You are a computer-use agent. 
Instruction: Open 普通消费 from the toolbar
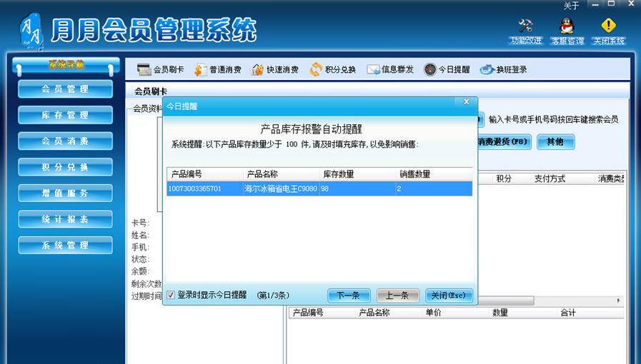point(217,70)
